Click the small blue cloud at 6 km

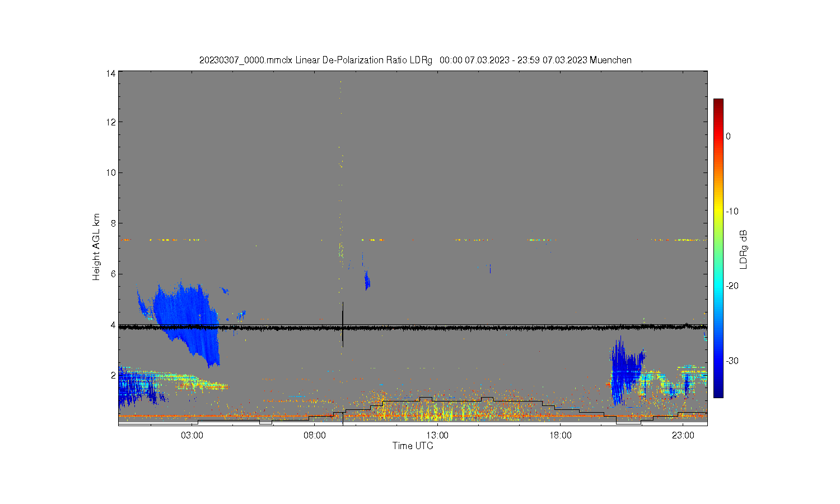point(367,280)
